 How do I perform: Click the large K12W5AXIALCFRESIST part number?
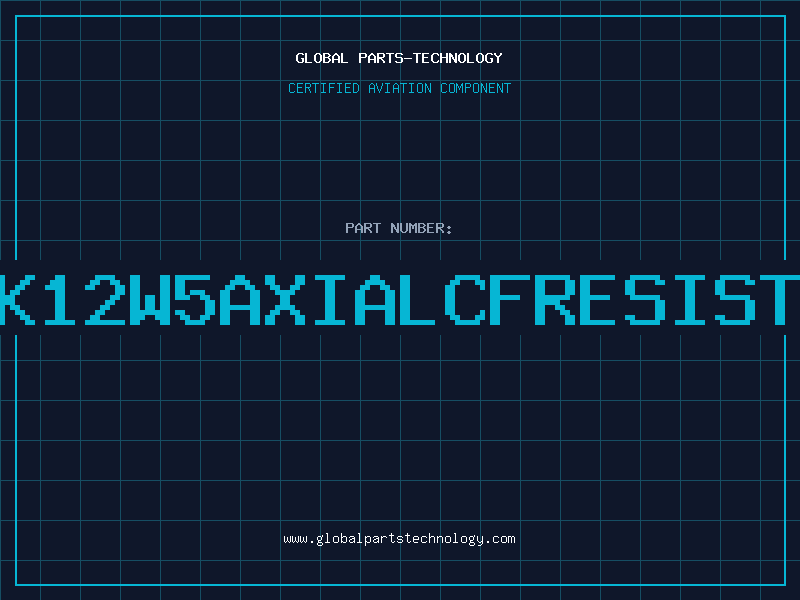point(400,300)
